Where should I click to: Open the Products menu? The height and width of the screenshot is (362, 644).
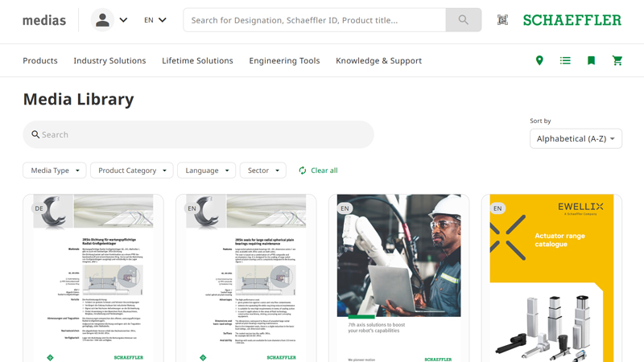tap(40, 60)
